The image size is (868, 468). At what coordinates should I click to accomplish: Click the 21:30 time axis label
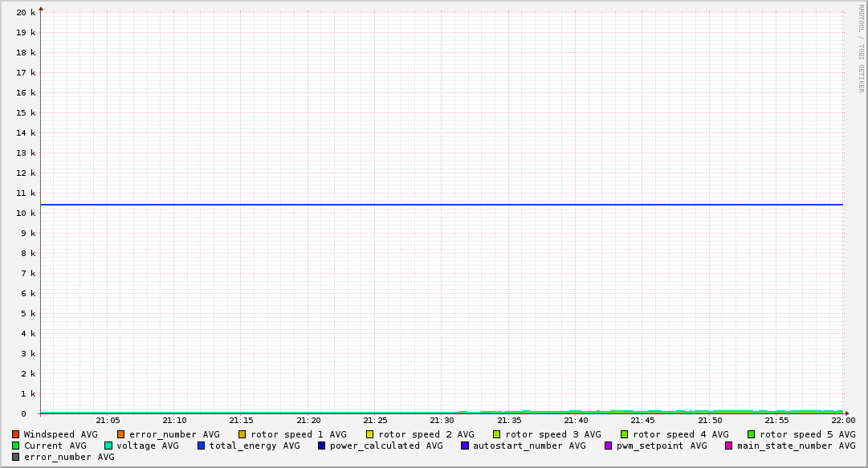(442, 421)
